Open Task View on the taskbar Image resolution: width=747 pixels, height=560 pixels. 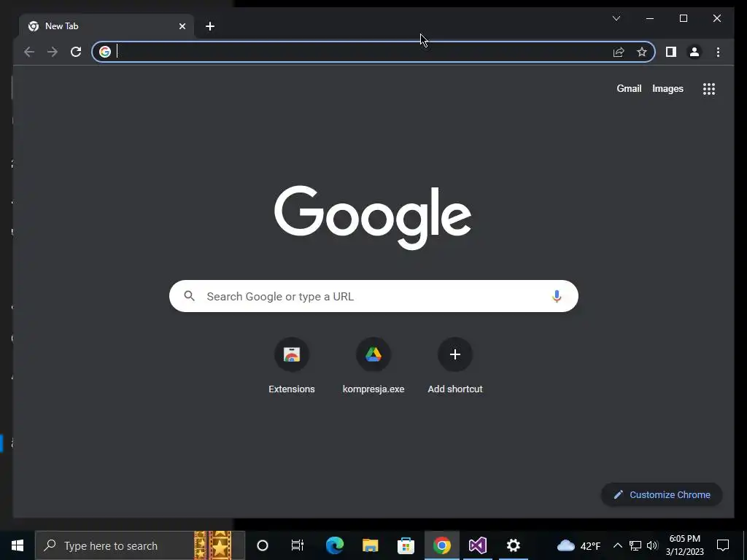[x=298, y=545]
